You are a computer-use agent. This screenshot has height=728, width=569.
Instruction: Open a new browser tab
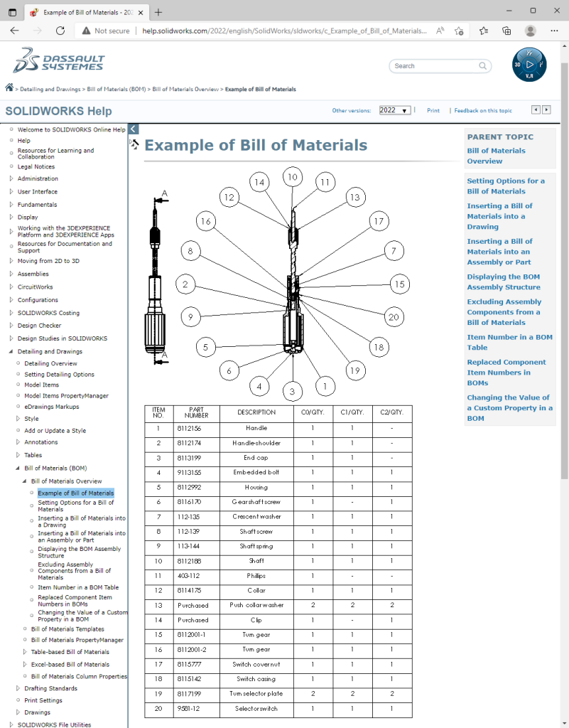point(158,12)
